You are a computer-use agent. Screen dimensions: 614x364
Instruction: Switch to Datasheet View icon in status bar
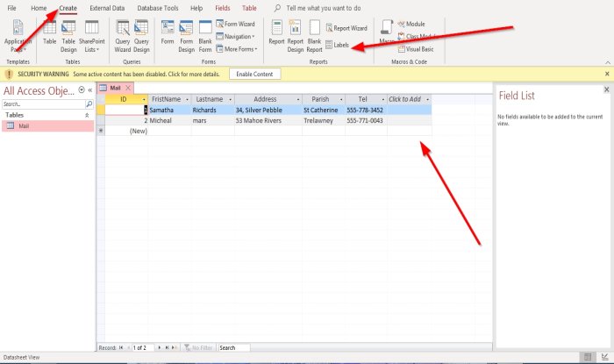tap(588, 357)
